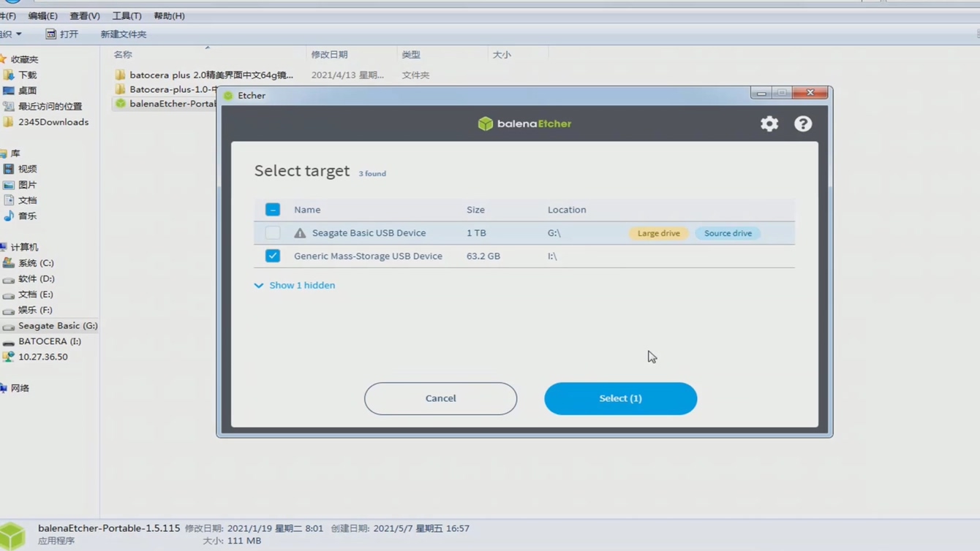Minimize the Etcher window
This screenshot has height=551, width=980.
tap(761, 94)
